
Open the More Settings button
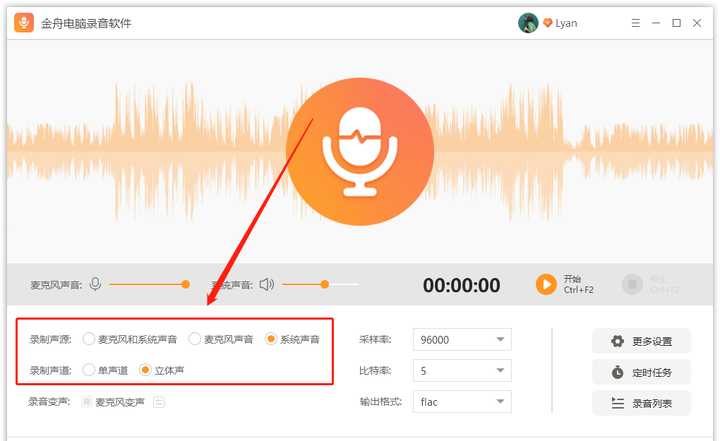(x=641, y=341)
